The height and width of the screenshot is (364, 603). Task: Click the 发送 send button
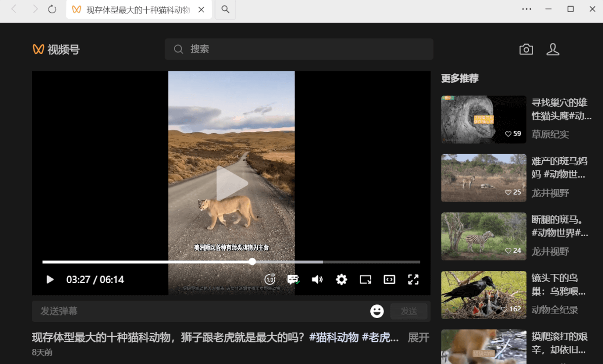coord(409,311)
